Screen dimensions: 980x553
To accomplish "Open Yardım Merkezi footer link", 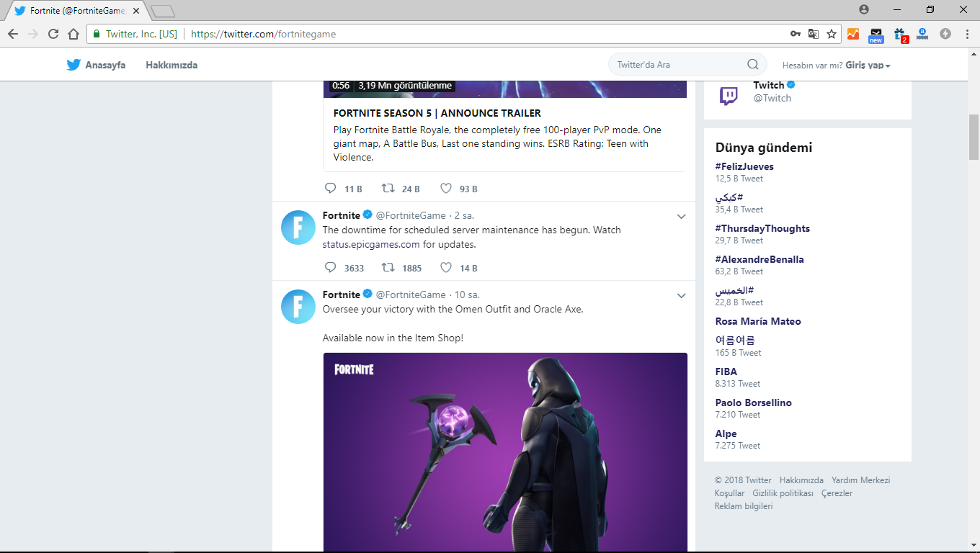I will (861, 480).
